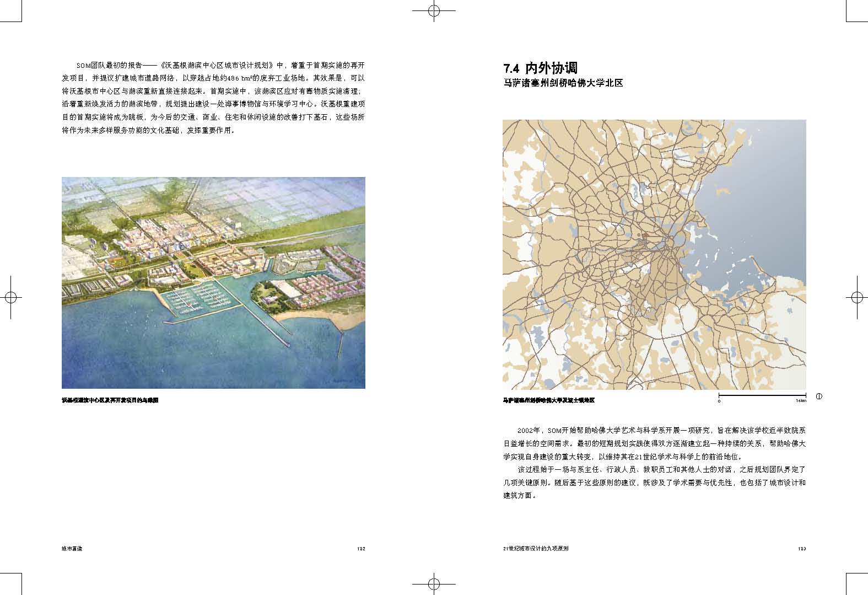
Task: Click the paragraph beginning with "2002年"
Action: click(654, 443)
